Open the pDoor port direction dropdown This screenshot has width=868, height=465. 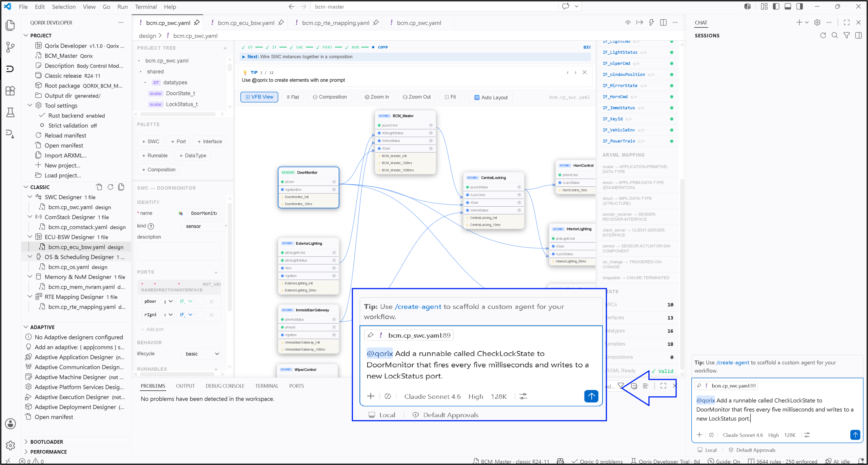coord(168,301)
